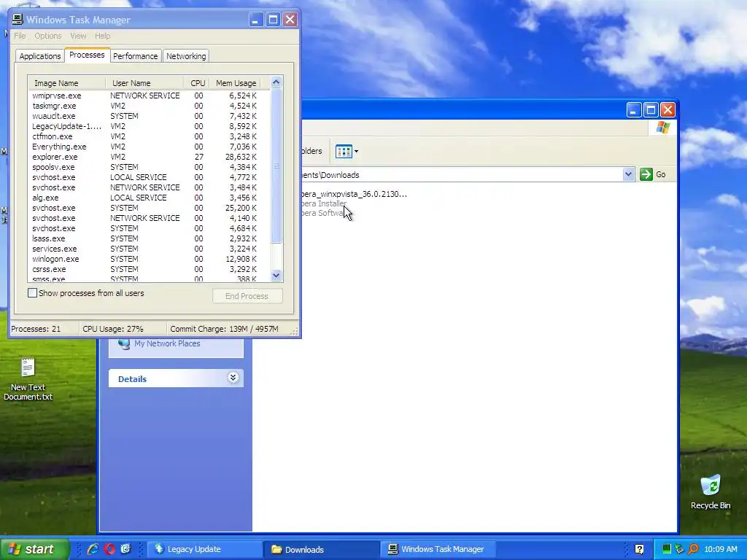Switch to the Networking tab
The image size is (747, 560).
click(x=186, y=56)
